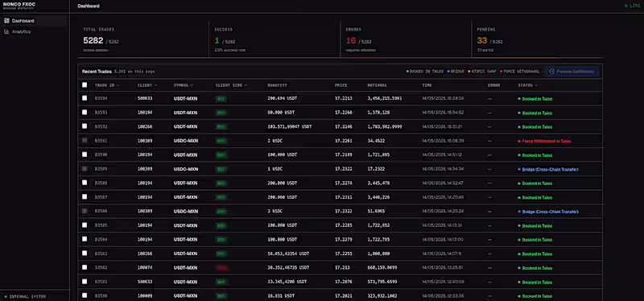Click client 500833 in the 200.694 USDT row

point(145,98)
